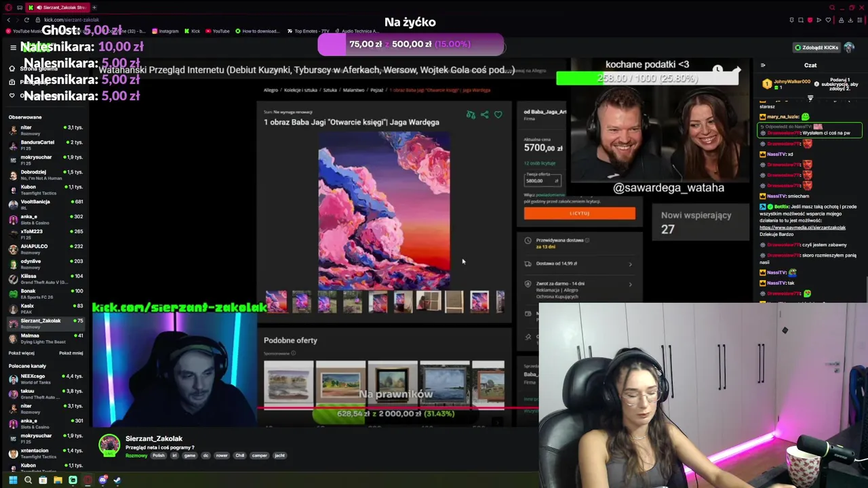The image size is (868, 488).
Task: Open NEEXcsgo in Polecane kanały
Action: pos(45,378)
